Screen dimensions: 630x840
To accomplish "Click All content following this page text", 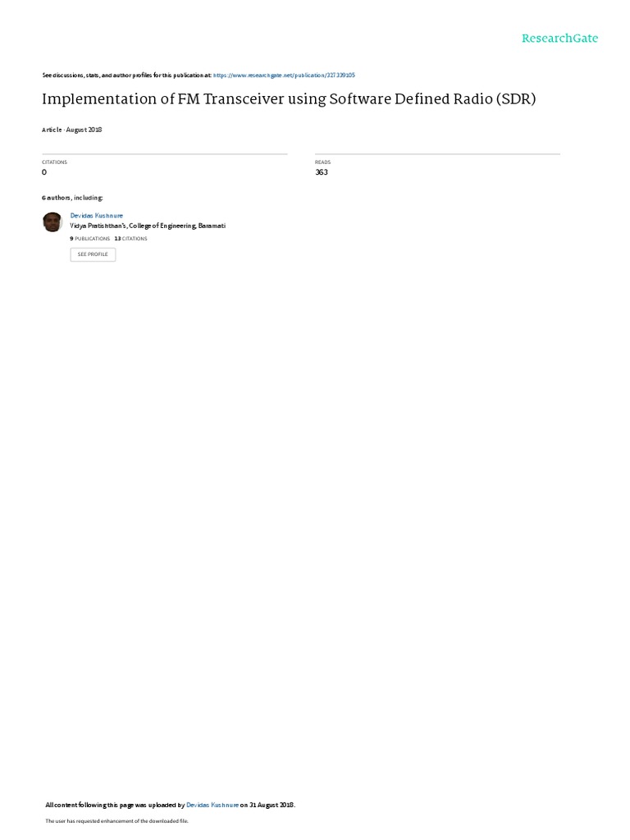I will (x=115, y=805).
